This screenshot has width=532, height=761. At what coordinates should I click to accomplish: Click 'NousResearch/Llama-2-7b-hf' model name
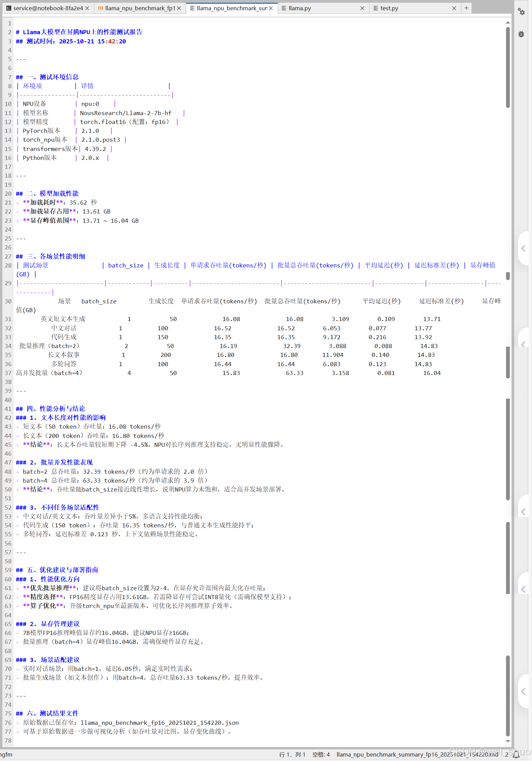[126, 113]
